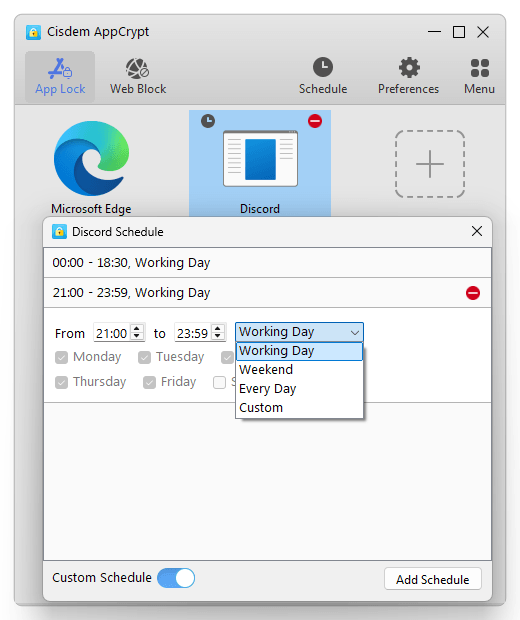Open the App Lock tab
Viewport: 520px width, 620px height.
60,77
